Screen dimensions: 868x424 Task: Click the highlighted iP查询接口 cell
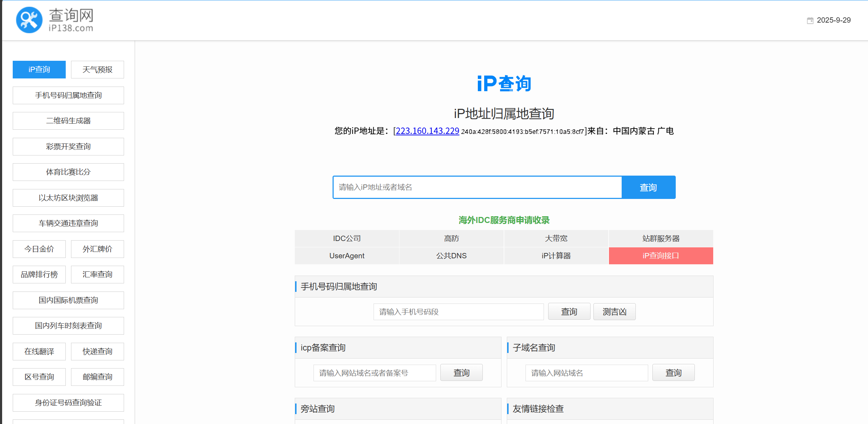coord(661,255)
